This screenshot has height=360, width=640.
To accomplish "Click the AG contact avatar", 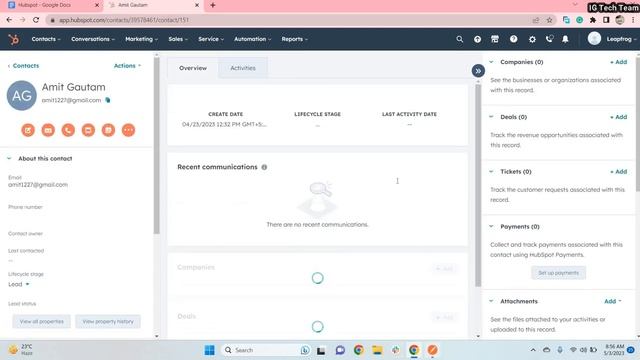I will (22, 96).
